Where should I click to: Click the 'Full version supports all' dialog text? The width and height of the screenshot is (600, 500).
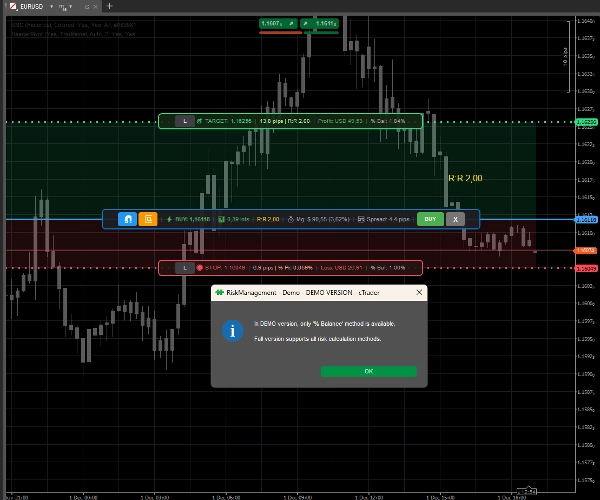(318, 339)
